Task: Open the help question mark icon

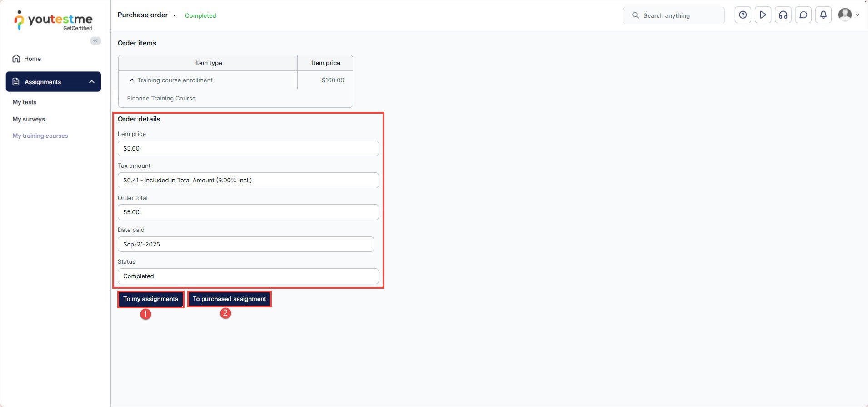Action: 743,15
